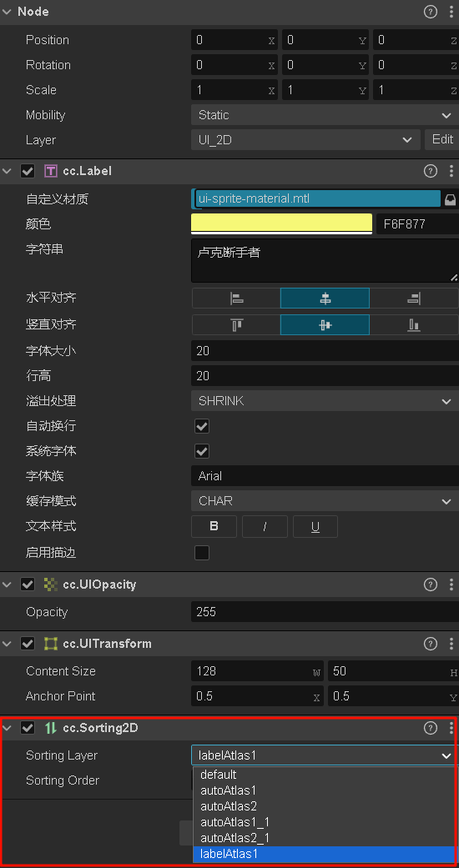
Task: Uncheck the 自动换行 checkbox
Action: tap(202, 426)
